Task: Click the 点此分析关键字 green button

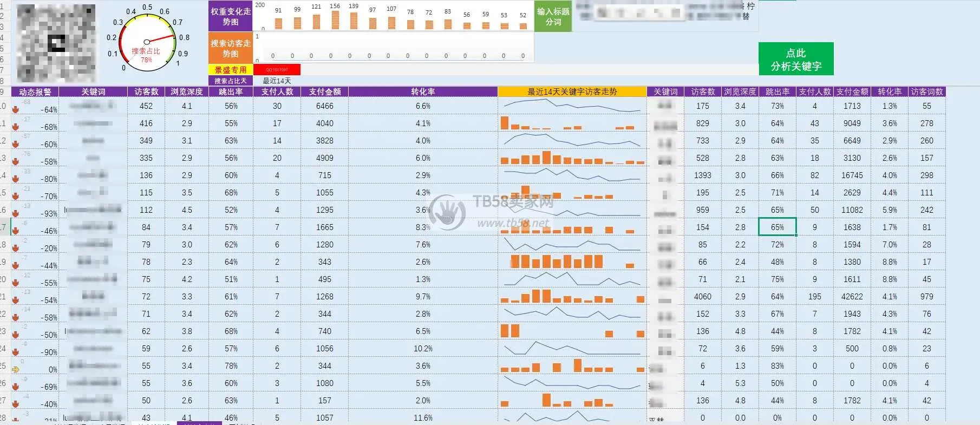Action: 796,59
